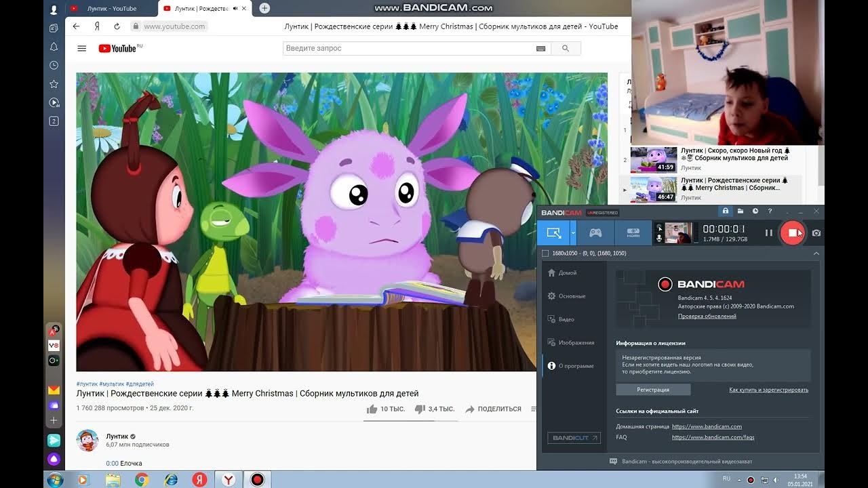
Task: Open YouTube hamburger guide menu
Action: [82, 48]
